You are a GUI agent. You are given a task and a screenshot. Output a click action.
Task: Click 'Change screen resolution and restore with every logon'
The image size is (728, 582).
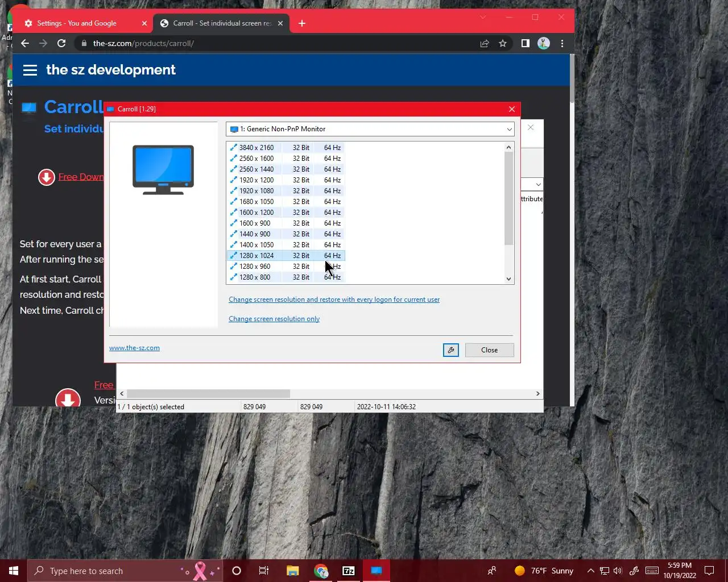click(x=334, y=300)
